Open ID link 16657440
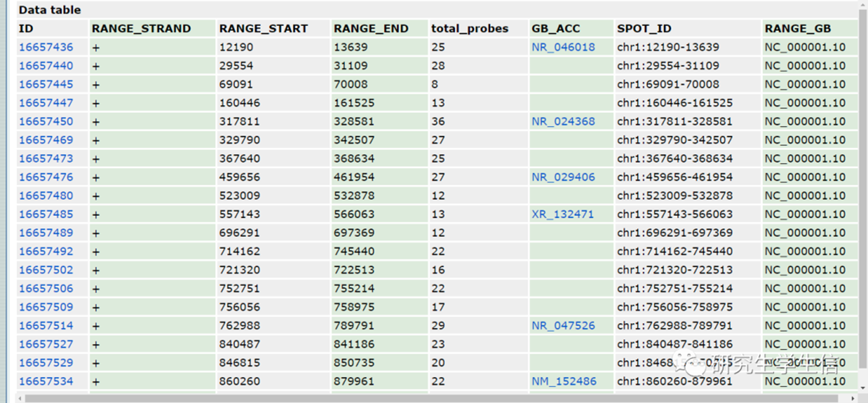 [46, 66]
